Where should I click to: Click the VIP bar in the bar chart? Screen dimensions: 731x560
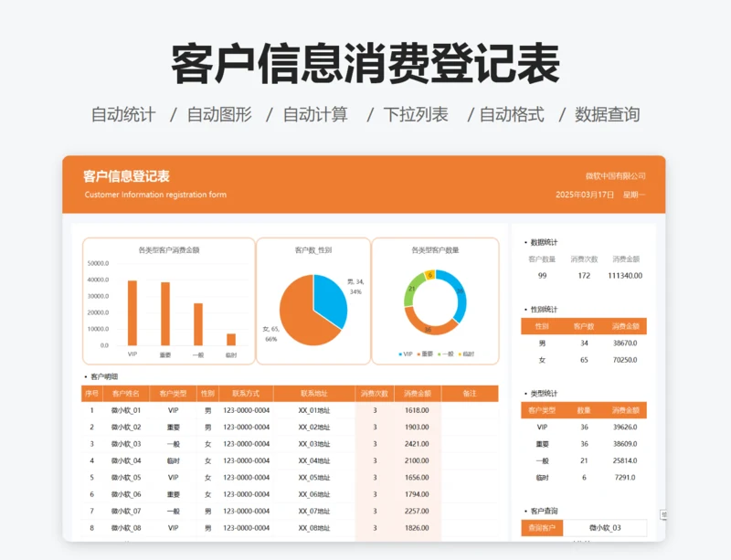click(132, 312)
